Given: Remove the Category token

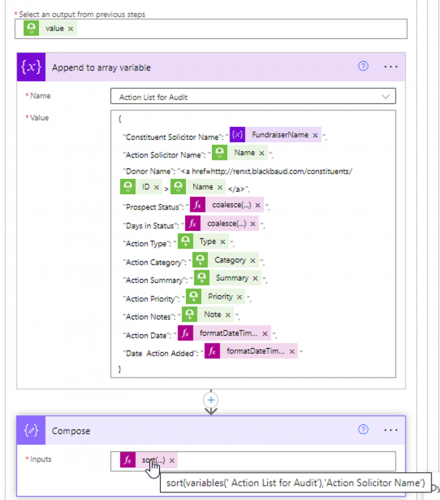Looking at the screenshot, I should pyautogui.click(x=253, y=260).
